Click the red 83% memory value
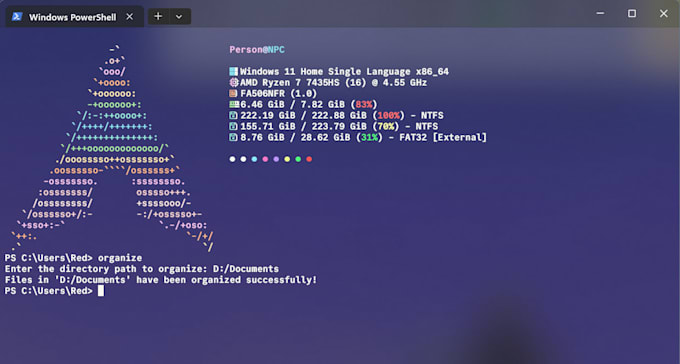The width and height of the screenshot is (680, 364). click(x=364, y=104)
